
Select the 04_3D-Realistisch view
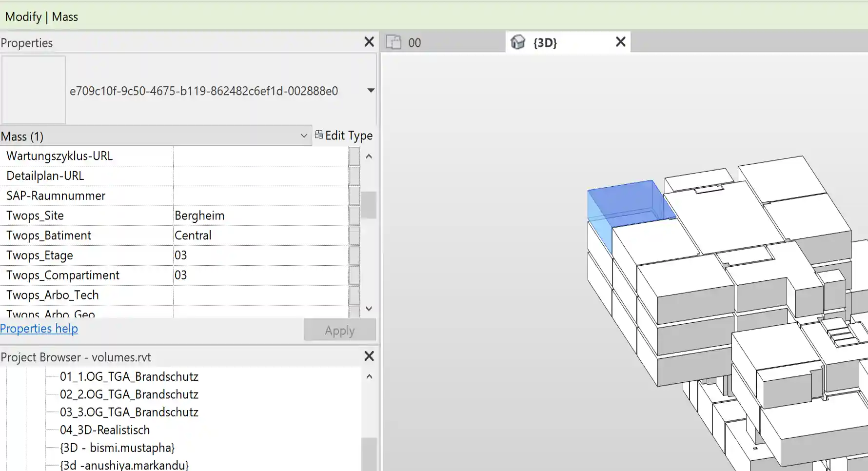104,430
